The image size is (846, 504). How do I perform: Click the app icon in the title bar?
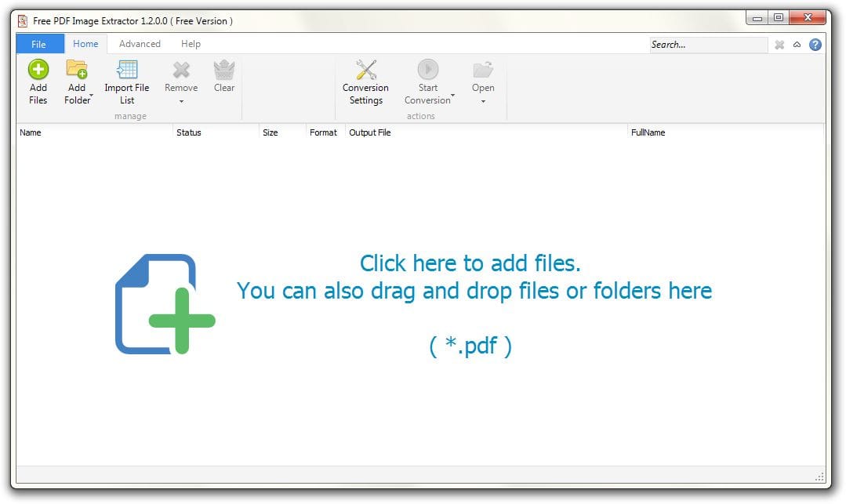[23, 21]
